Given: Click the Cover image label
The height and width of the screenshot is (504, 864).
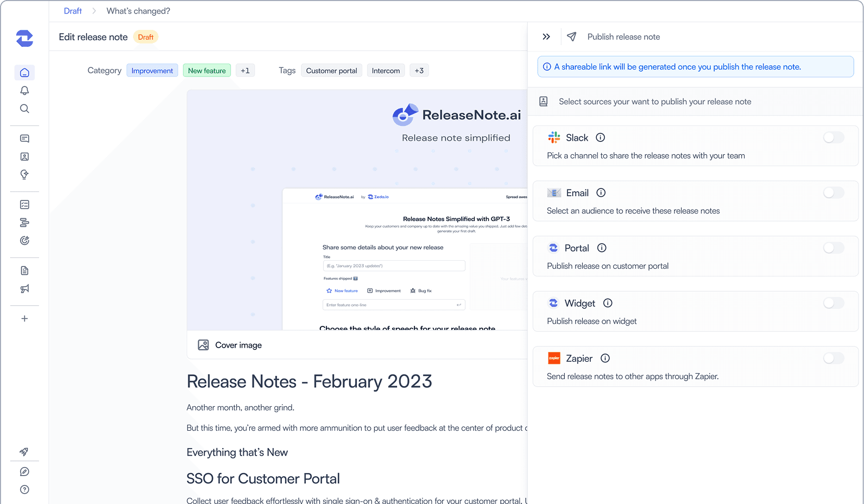Looking at the screenshot, I should pyautogui.click(x=238, y=345).
